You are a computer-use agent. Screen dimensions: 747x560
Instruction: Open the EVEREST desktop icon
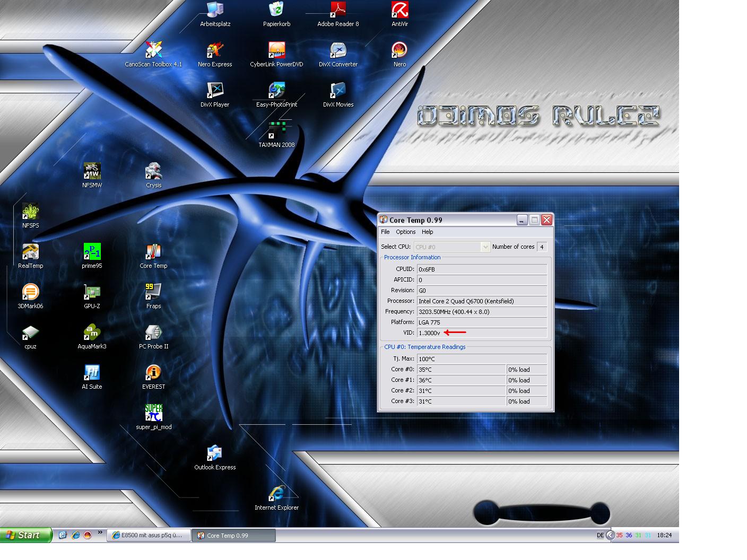point(153,377)
